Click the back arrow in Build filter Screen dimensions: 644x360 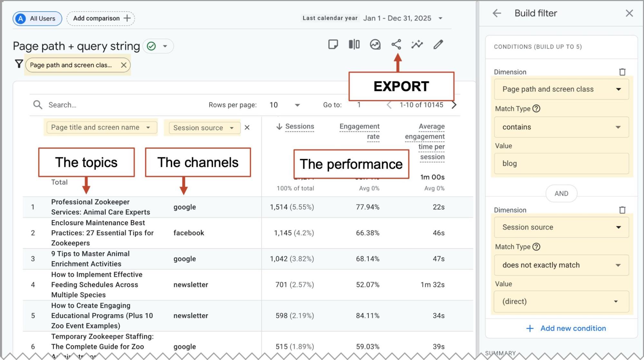497,13
